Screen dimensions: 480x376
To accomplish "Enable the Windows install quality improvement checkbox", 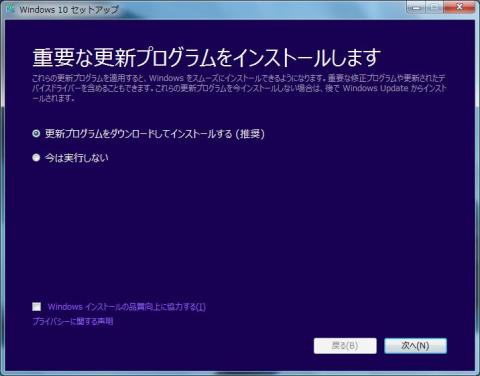I will point(37,306).
